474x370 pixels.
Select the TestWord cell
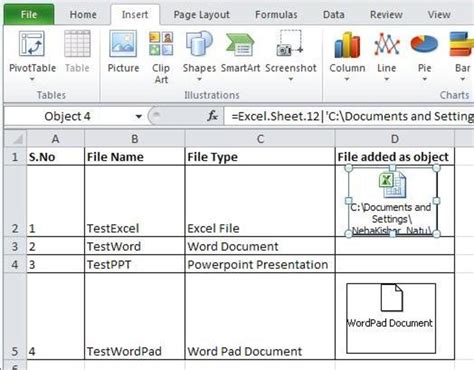click(135, 246)
